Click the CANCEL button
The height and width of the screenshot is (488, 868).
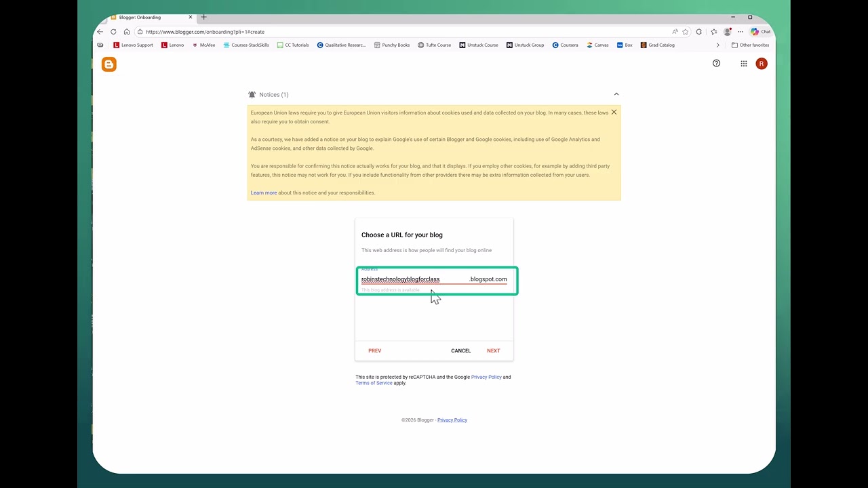460,351
